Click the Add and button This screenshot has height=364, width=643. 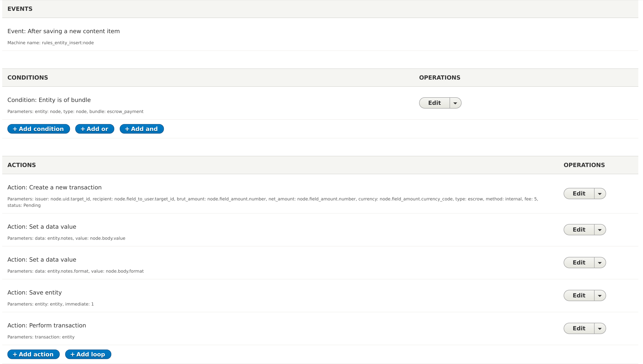pos(142,129)
